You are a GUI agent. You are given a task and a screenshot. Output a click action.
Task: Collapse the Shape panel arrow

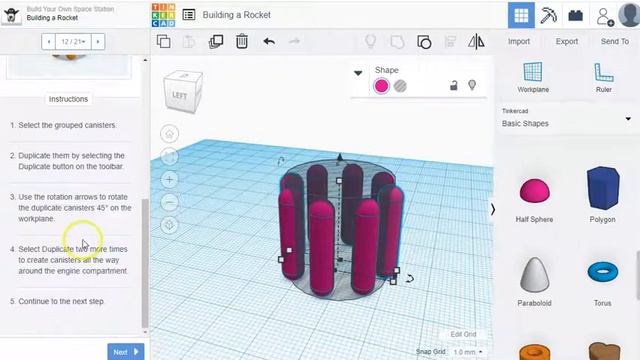tap(358, 73)
